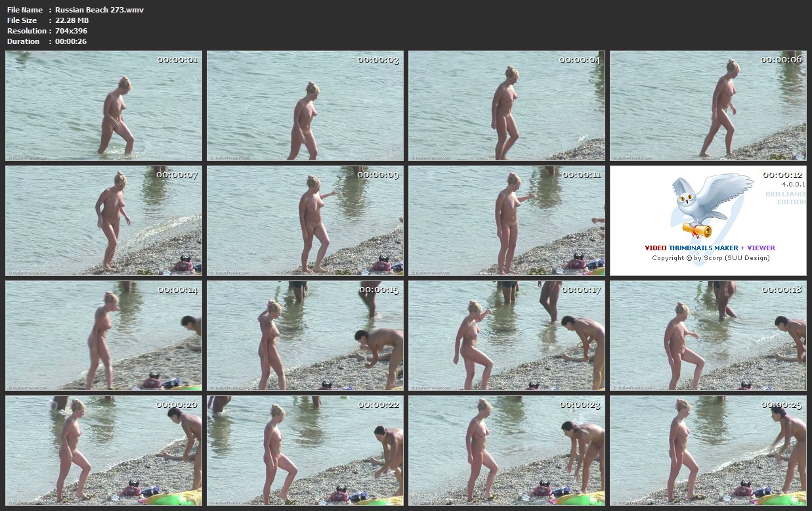Click the Video Thumbnails Maker + Viewer text
812x511 pixels.
click(710, 248)
